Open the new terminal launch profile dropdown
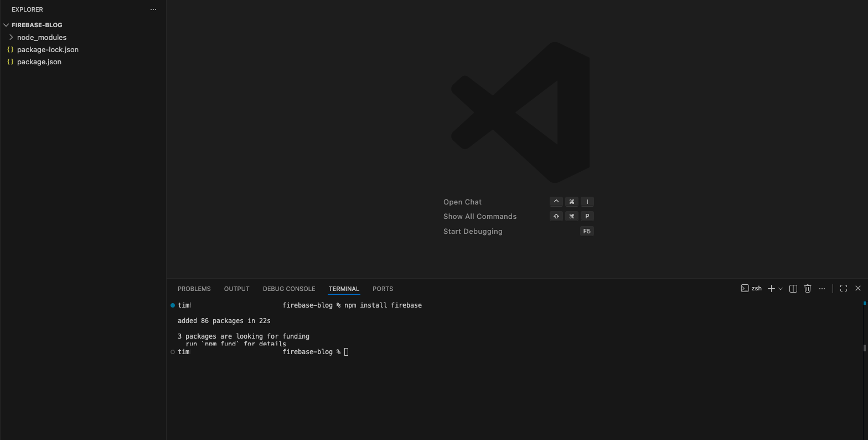868x440 pixels. point(781,288)
